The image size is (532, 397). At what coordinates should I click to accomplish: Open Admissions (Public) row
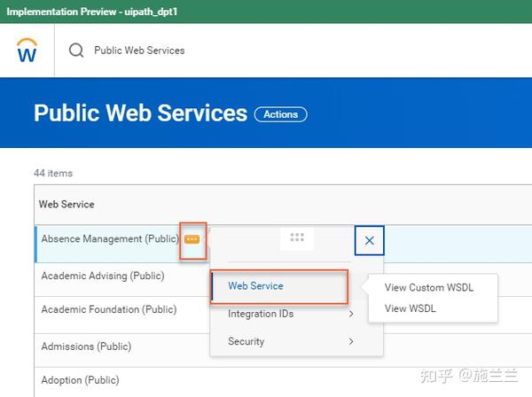(86, 346)
